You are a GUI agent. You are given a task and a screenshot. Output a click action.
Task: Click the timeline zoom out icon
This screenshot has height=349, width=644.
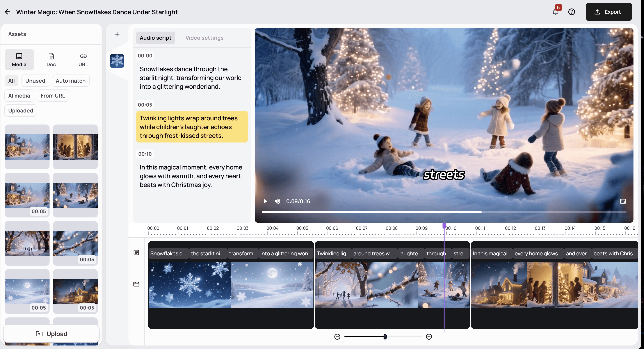tap(337, 337)
